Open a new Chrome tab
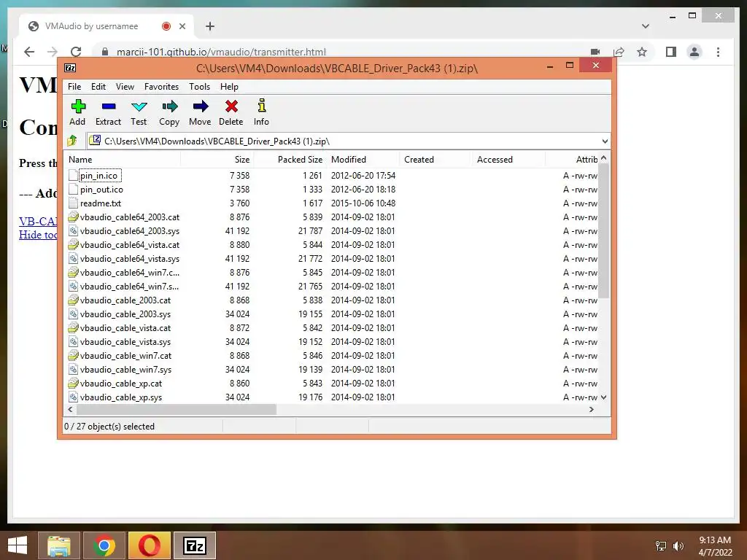 point(209,26)
